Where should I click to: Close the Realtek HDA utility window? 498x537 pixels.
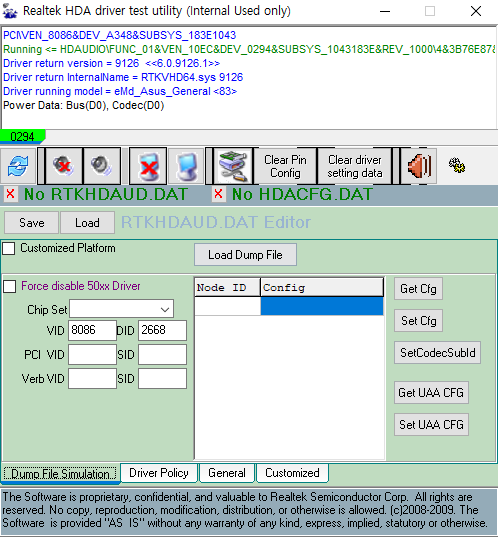coord(476,11)
